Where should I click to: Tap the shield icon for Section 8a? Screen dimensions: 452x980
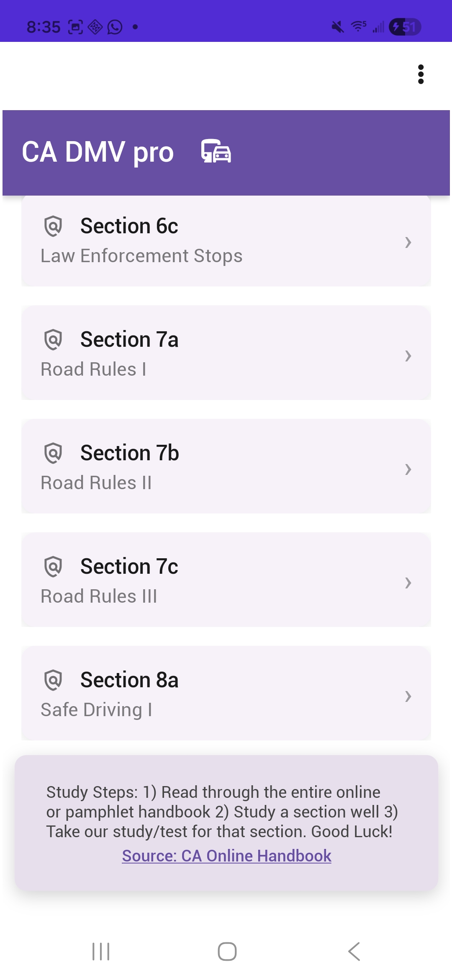coord(53,680)
